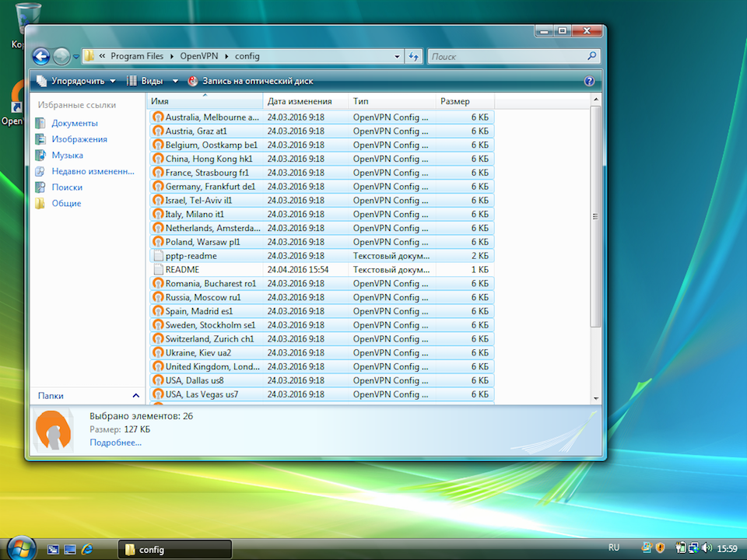This screenshot has height=560, width=747.
Task: Open the recent pages dropdown arrow
Action: coord(75,57)
